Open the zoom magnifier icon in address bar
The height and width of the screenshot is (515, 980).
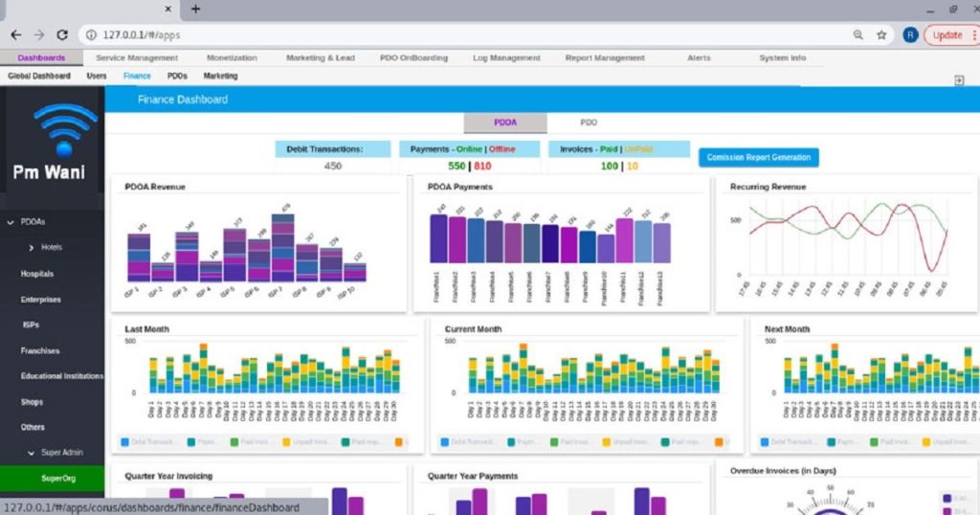[858, 34]
